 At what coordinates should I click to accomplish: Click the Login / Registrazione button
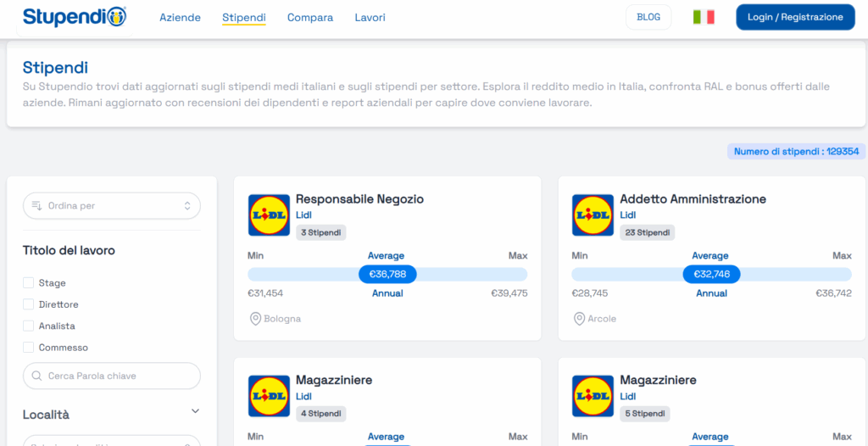pyautogui.click(x=795, y=17)
